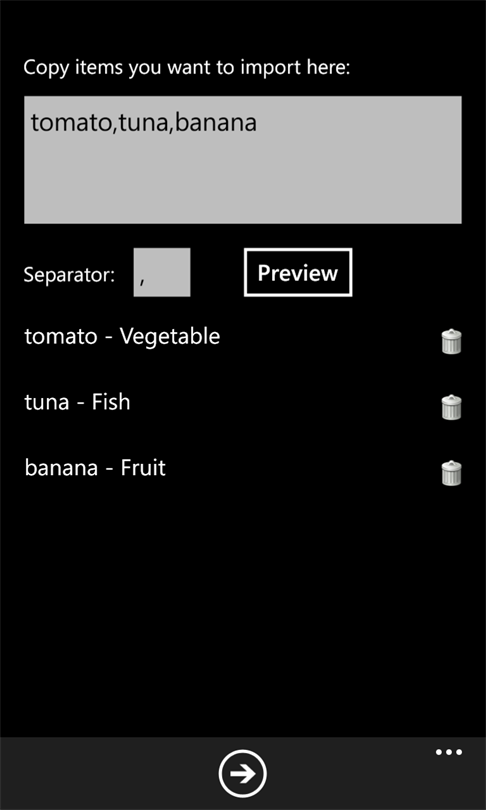Delete the tomato item with its trash icon

pyautogui.click(x=451, y=341)
